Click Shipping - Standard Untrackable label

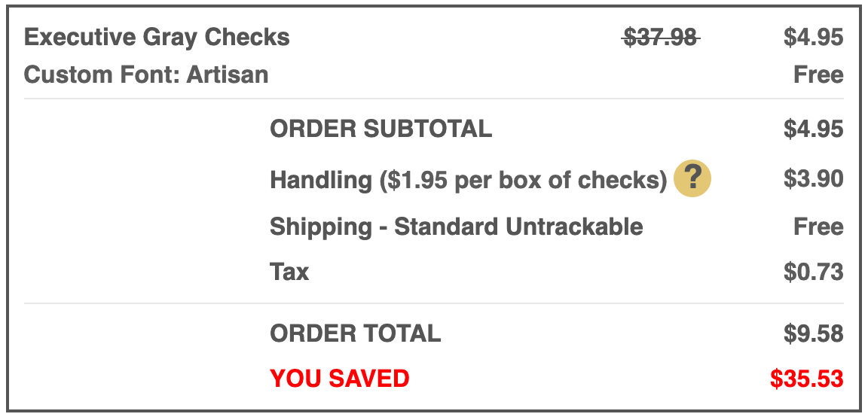pyautogui.click(x=456, y=227)
